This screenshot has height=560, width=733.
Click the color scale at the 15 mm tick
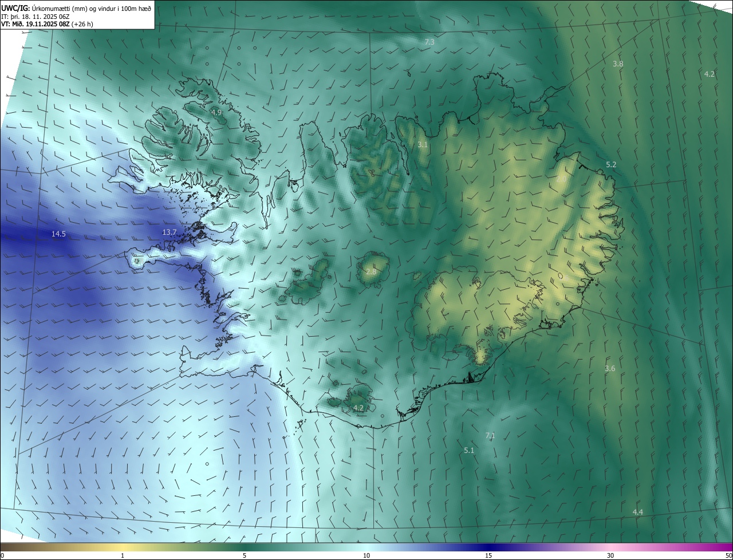pos(488,547)
